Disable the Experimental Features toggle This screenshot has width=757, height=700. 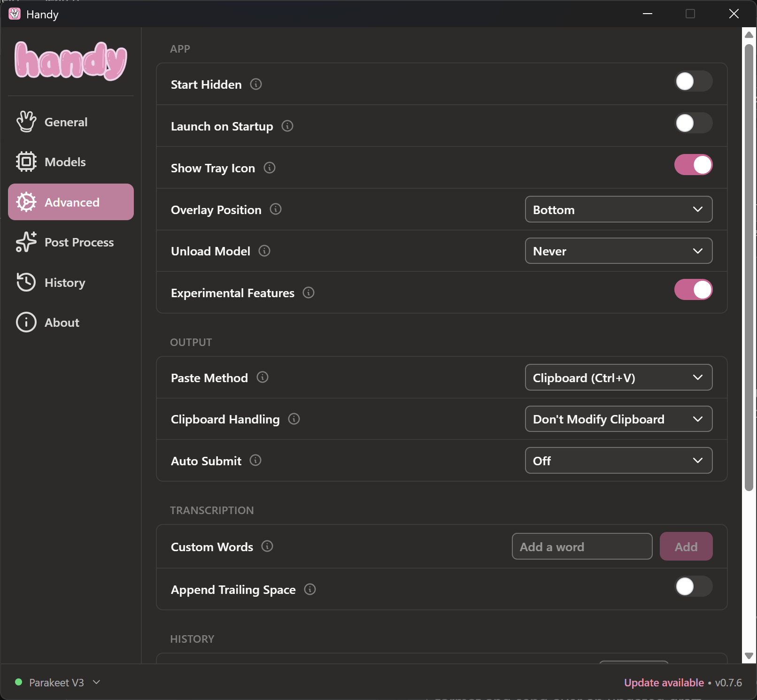click(x=693, y=290)
